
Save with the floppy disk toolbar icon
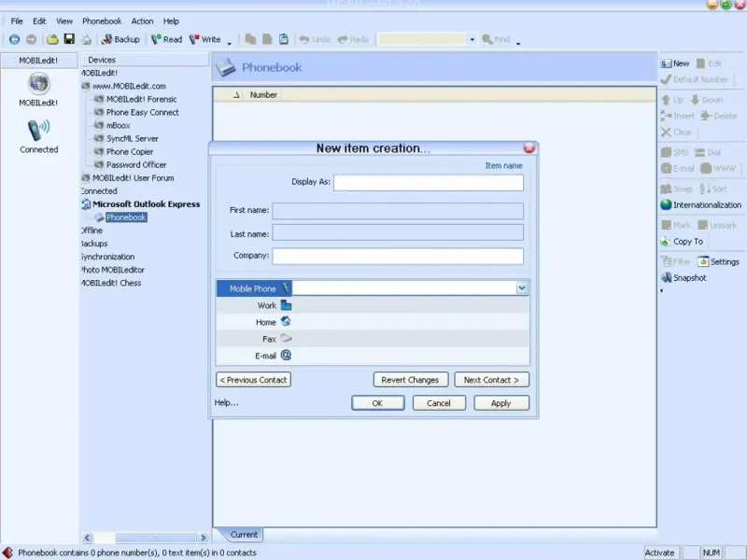(69, 39)
